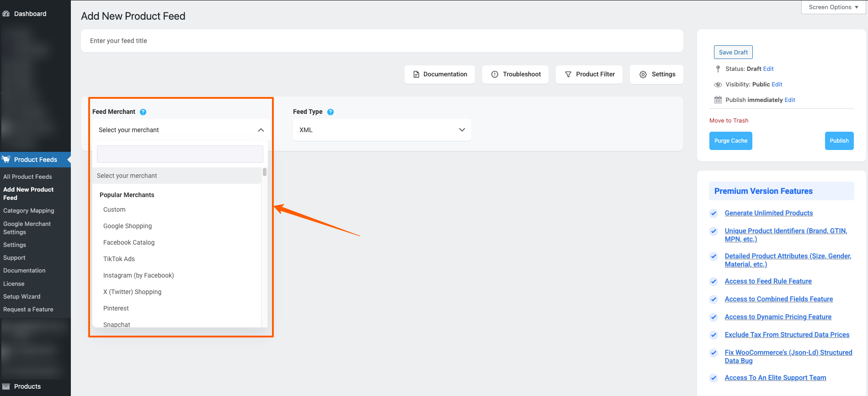868x396 pixels.
Task: Click the Feed Merchant help question icon
Action: pyautogui.click(x=143, y=112)
